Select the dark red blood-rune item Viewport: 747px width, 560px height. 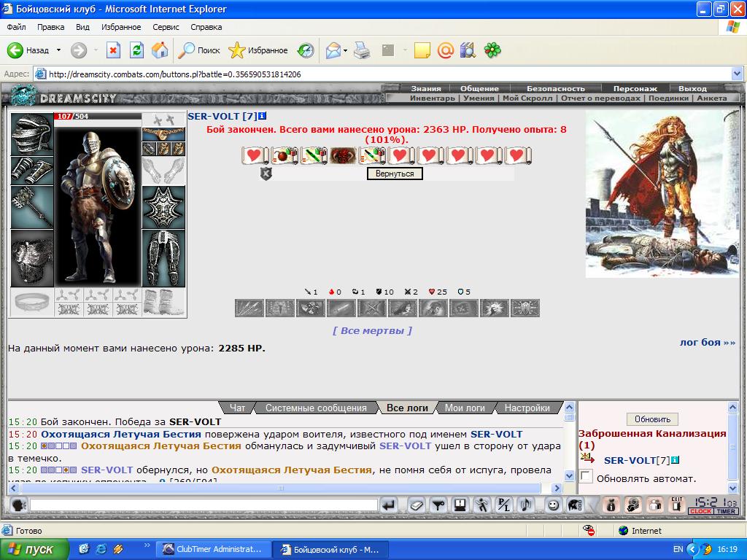pyautogui.click(x=343, y=155)
